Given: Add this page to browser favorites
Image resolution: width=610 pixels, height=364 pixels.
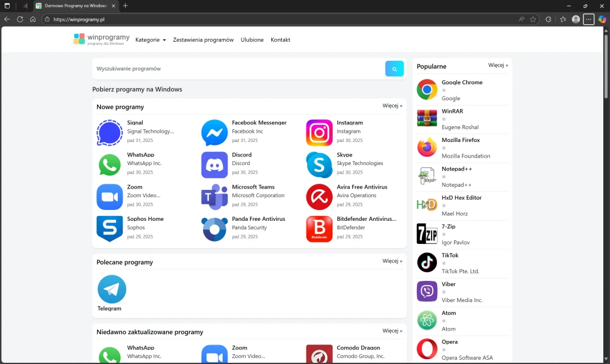Looking at the screenshot, I should click(x=533, y=19).
